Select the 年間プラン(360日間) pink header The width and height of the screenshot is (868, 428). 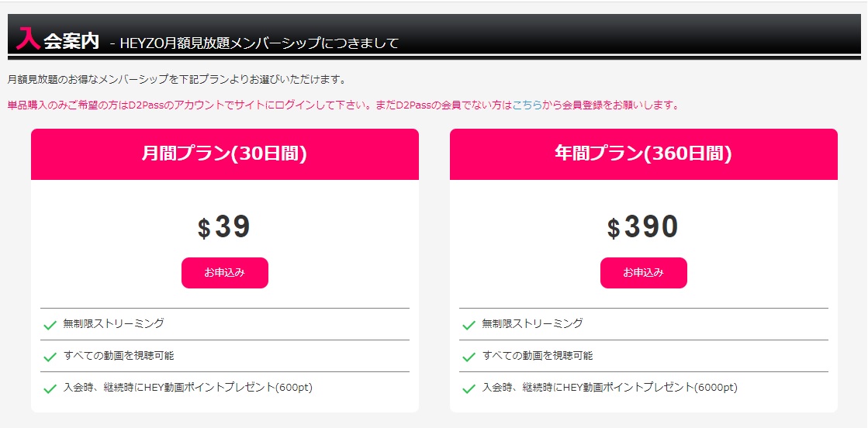point(643,154)
